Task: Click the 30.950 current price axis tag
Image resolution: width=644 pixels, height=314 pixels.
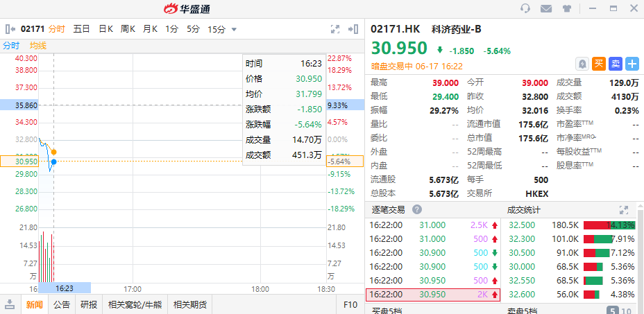Action: click(19, 162)
